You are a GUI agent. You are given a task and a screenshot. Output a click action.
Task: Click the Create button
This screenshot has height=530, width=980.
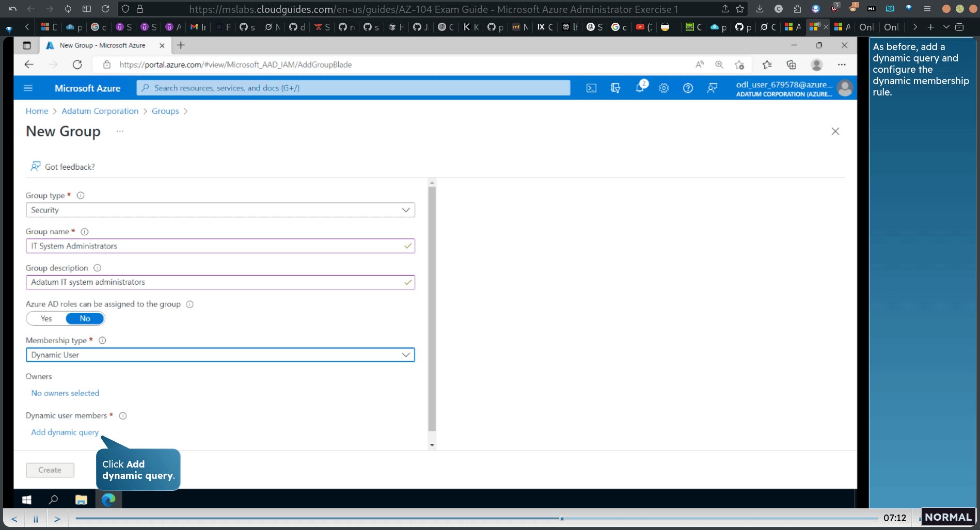tap(50, 470)
